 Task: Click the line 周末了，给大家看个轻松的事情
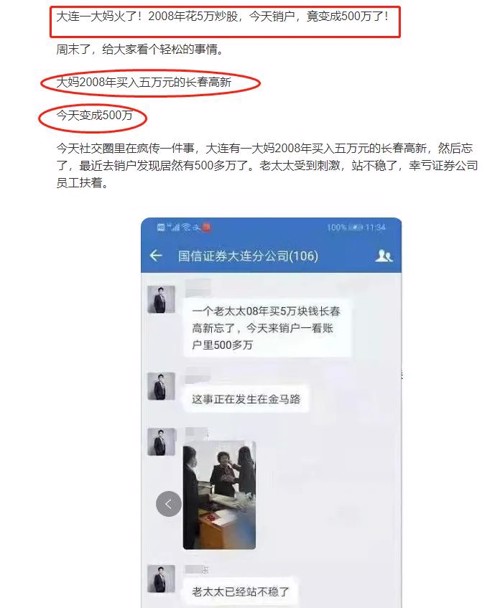[x=140, y=49]
